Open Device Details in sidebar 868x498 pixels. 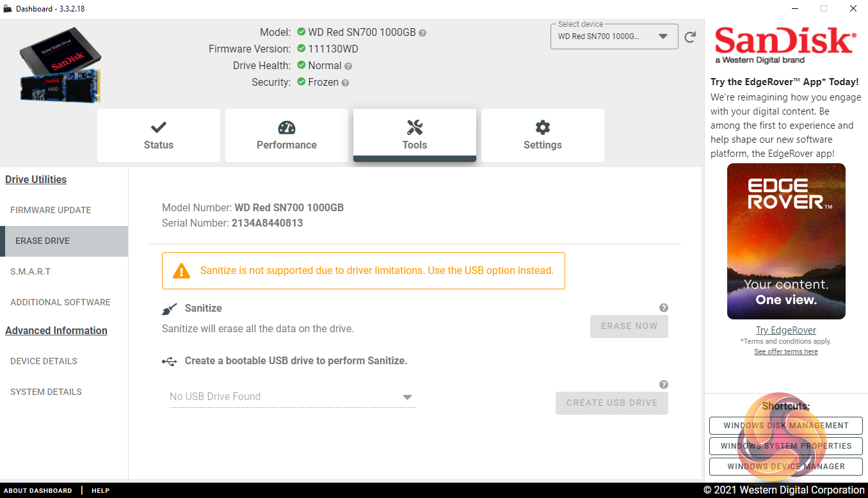click(x=64, y=361)
